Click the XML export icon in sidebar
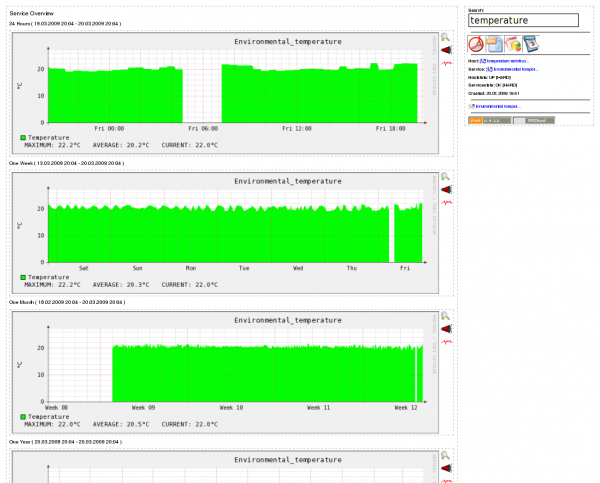This screenshot has width=600, height=483. click(x=494, y=43)
